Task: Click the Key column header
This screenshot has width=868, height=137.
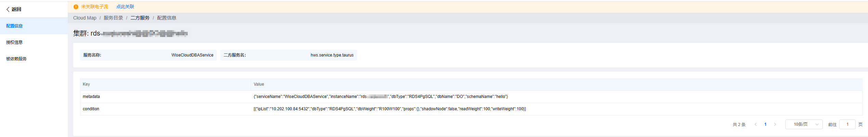Action: click(86, 84)
